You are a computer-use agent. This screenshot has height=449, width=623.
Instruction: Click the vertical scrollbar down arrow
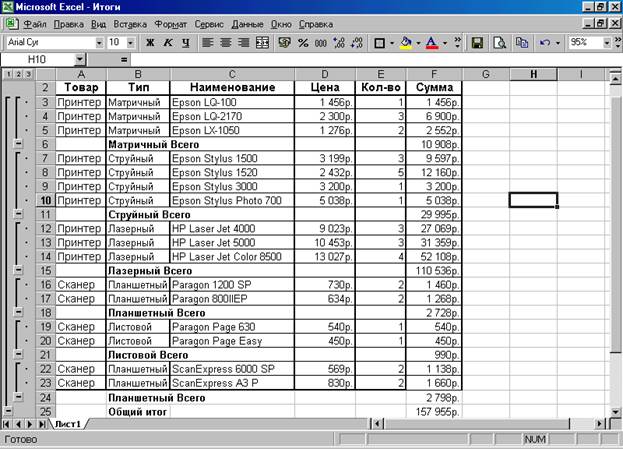[x=615, y=412]
